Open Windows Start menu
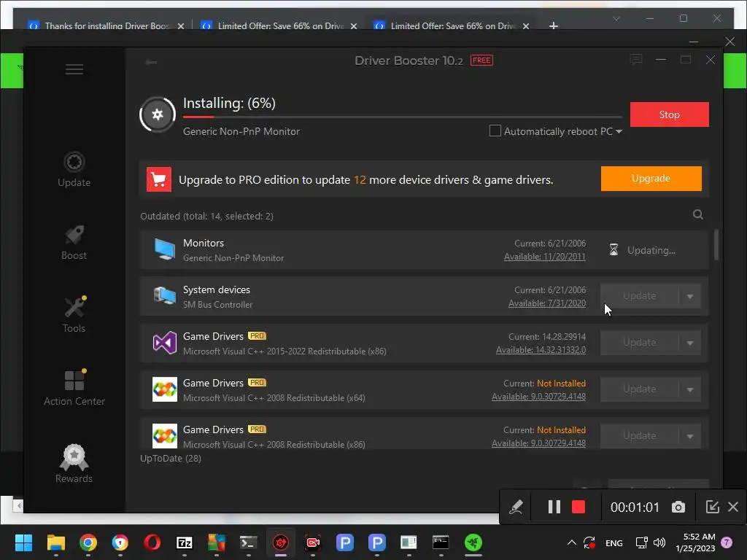Image resolution: width=747 pixels, height=560 pixels. point(23,542)
